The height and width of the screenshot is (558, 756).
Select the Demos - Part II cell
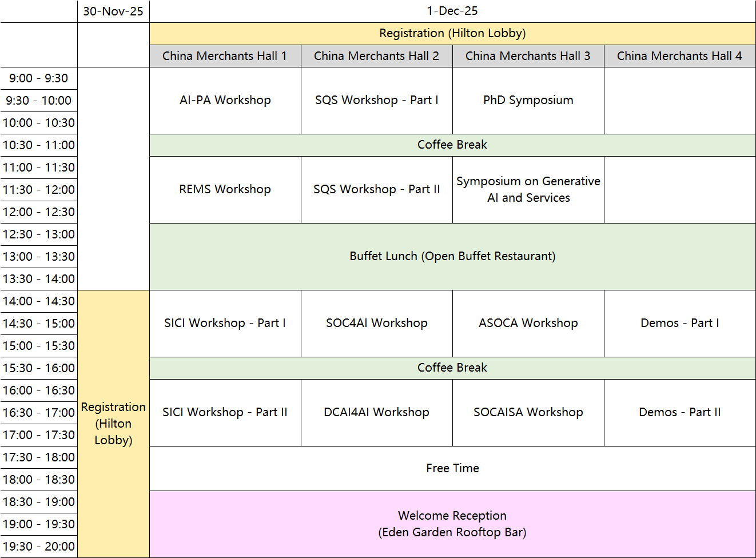679,412
